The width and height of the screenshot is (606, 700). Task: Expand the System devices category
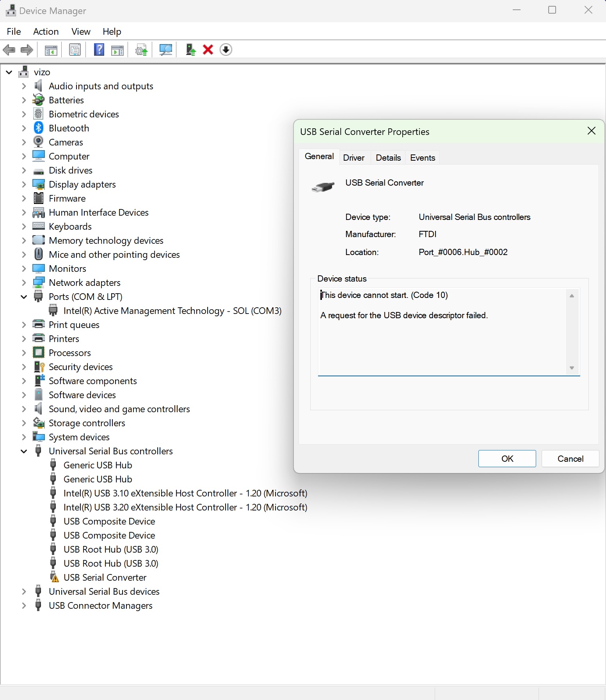pyautogui.click(x=24, y=437)
